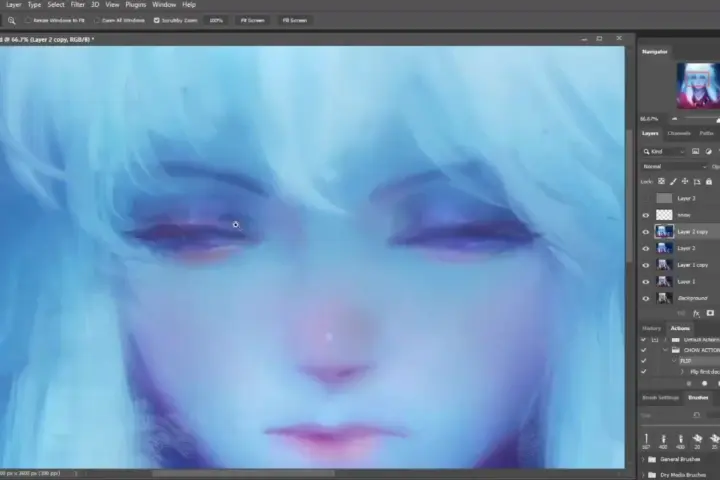Click the stop action button in Actions panel
Screen dimensions: 720x480
[x=689, y=384]
